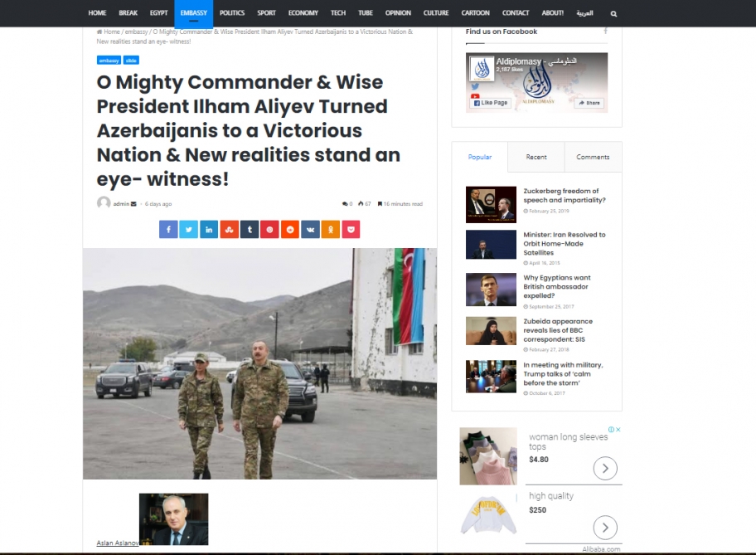The width and height of the screenshot is (756, 555).
Task: Click the Like Page Facebook button
Action: click(x=491, y=103)
